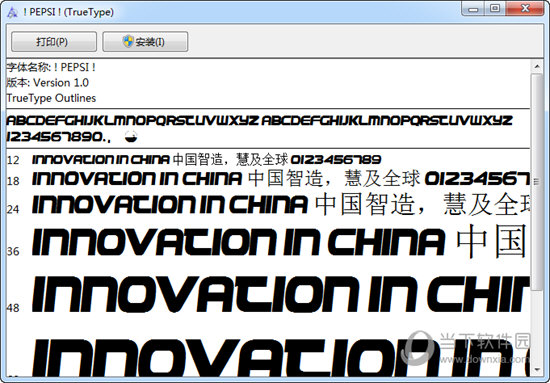550x383 pixels.
Task: Click the font viewer icon in title bar
Action: click(12, 12)
